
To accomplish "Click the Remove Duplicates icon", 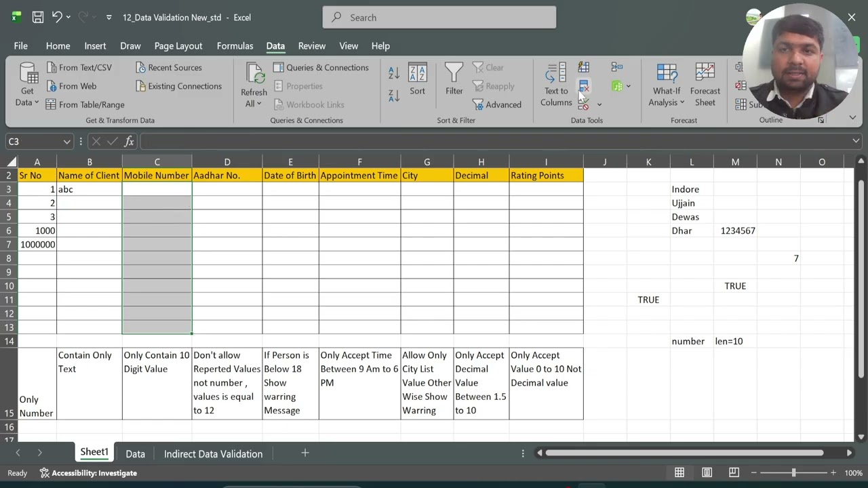I will (x=584, y=86).
